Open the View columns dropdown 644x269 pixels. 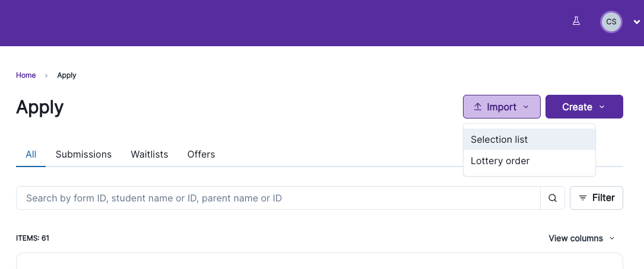(581, 238)
